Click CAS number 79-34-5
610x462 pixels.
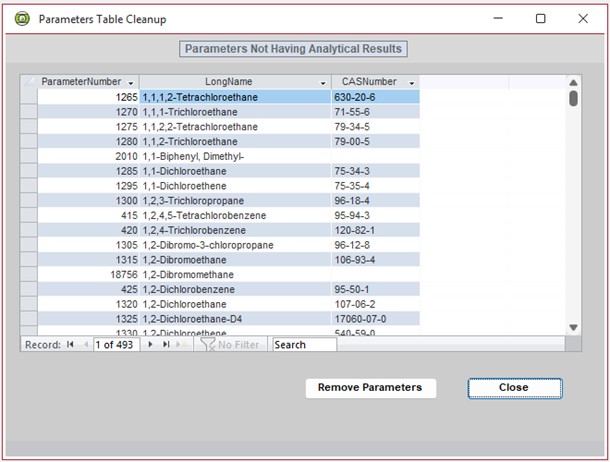[x=375, y=127]
